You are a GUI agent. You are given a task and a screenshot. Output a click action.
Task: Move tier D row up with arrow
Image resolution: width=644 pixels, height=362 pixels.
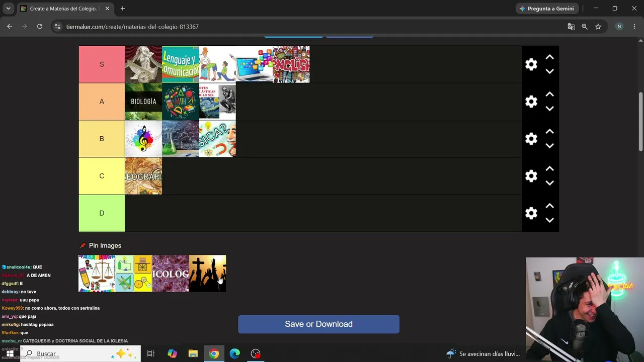coord(550,206)
